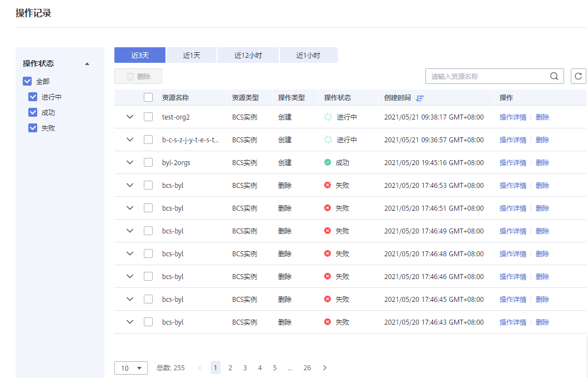Open 操作详情 for byl-2orgs
This screenshot has width=588, height=378.
click(x=512, y=162)
